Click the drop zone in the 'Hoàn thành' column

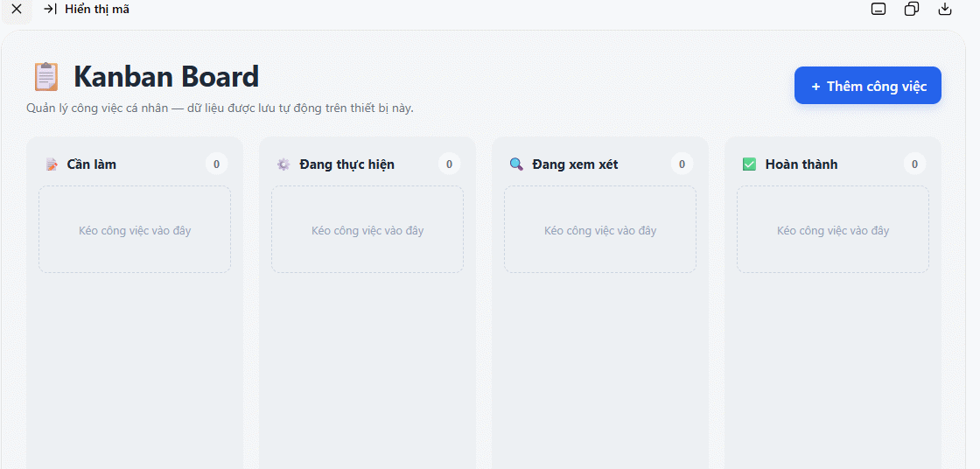[832, 229]
